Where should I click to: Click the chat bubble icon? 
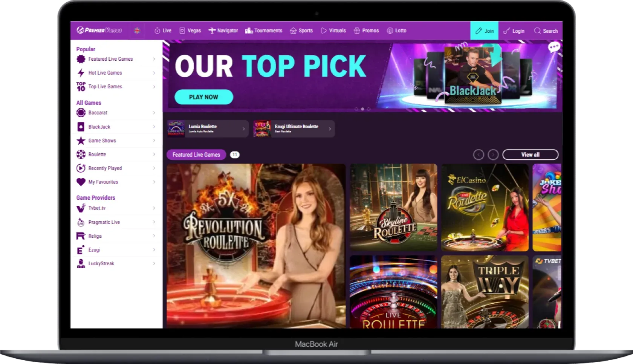pyautogui.click(x=554, y=47)
